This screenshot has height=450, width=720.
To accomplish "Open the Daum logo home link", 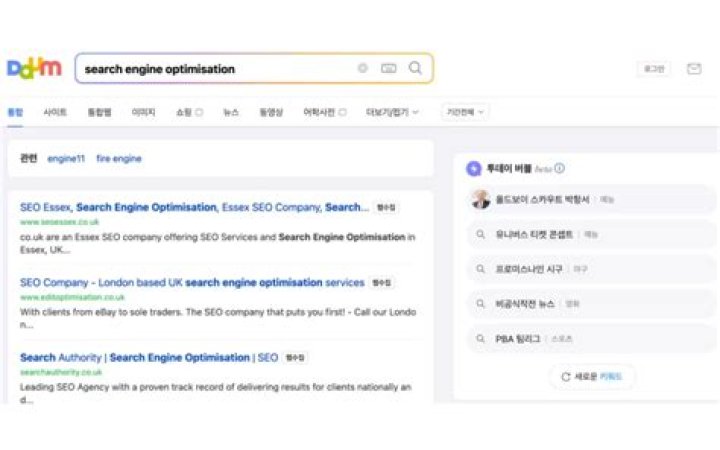I will pos(34,68).
